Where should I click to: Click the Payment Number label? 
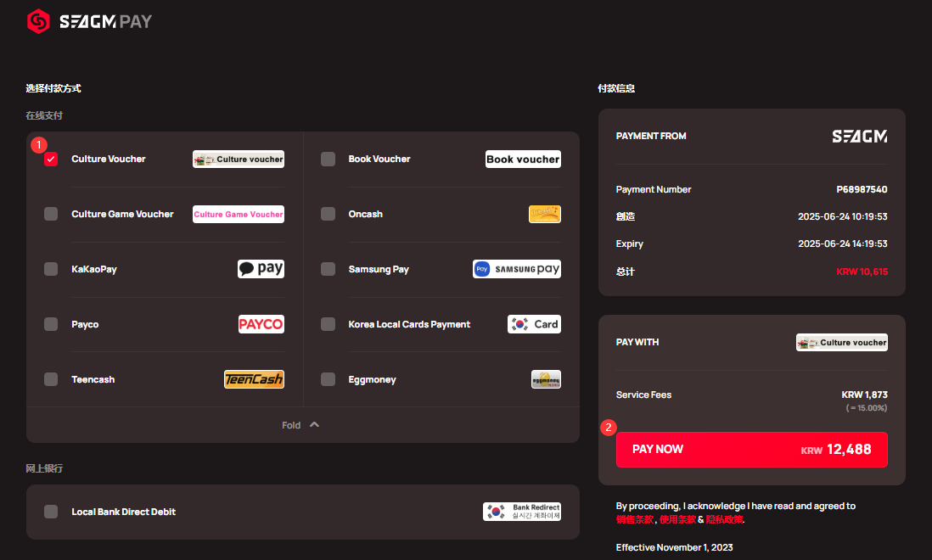tap(654, 189)
